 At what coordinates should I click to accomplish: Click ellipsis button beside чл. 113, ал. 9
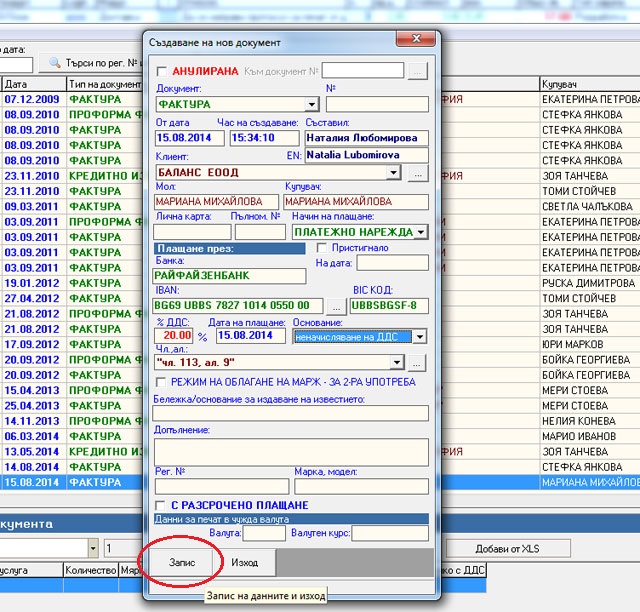click(417, 363)
